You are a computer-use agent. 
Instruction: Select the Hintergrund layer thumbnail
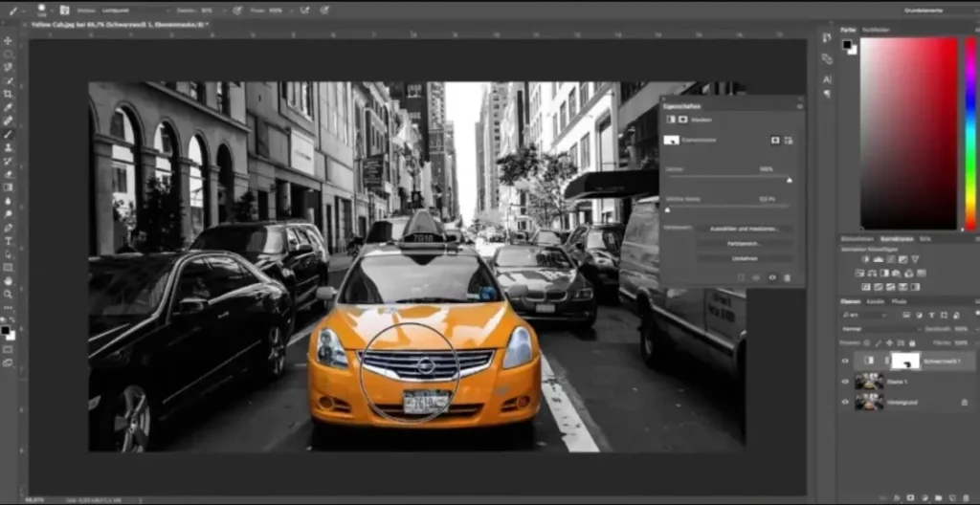[x=869, y=402]
